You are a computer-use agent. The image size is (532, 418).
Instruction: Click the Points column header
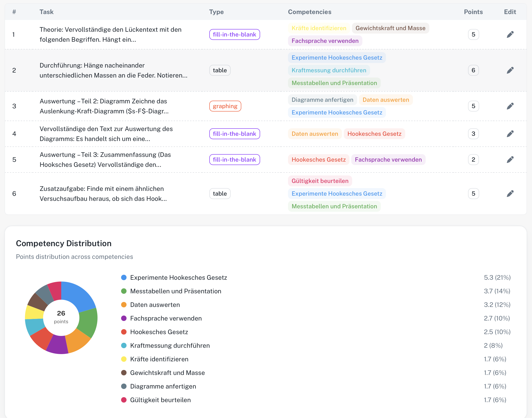tap(473, 12)
